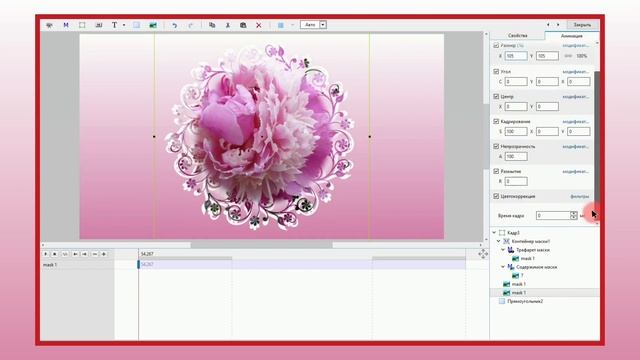Collapse the Контейнер маски1 node
The width and height of the screenshot is (640, 360).
point(499,241)
